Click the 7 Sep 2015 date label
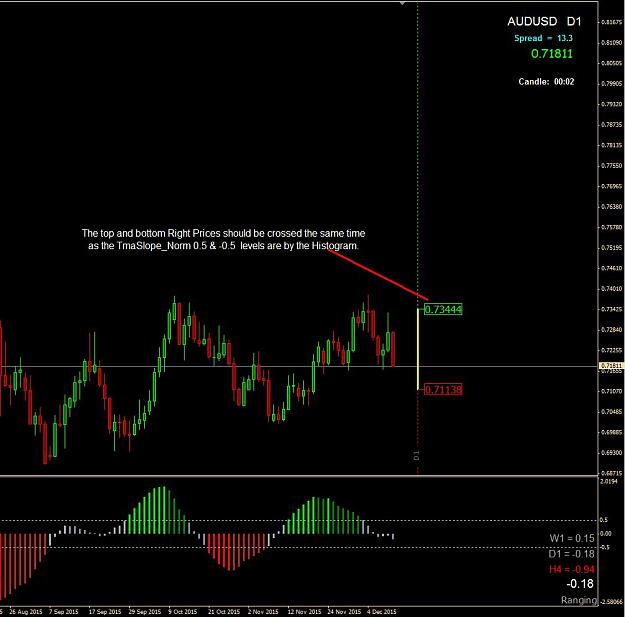625x617 pixels. coord(64,612)
